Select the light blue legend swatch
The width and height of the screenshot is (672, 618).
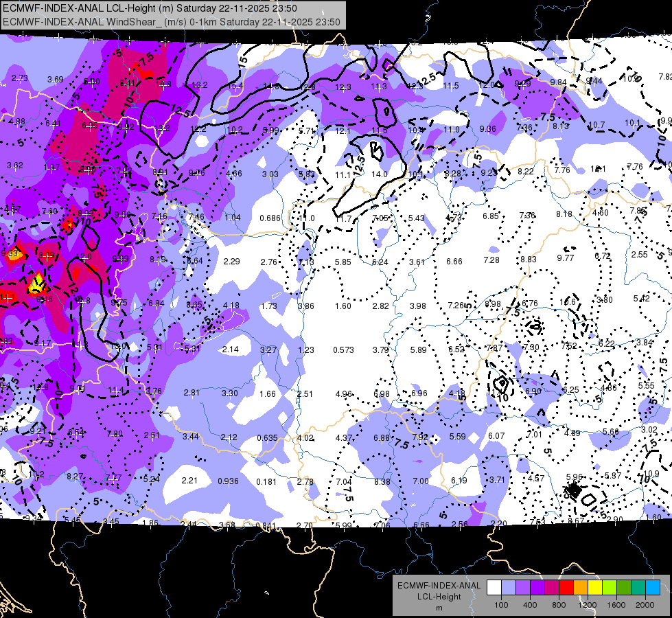[653, 588]
